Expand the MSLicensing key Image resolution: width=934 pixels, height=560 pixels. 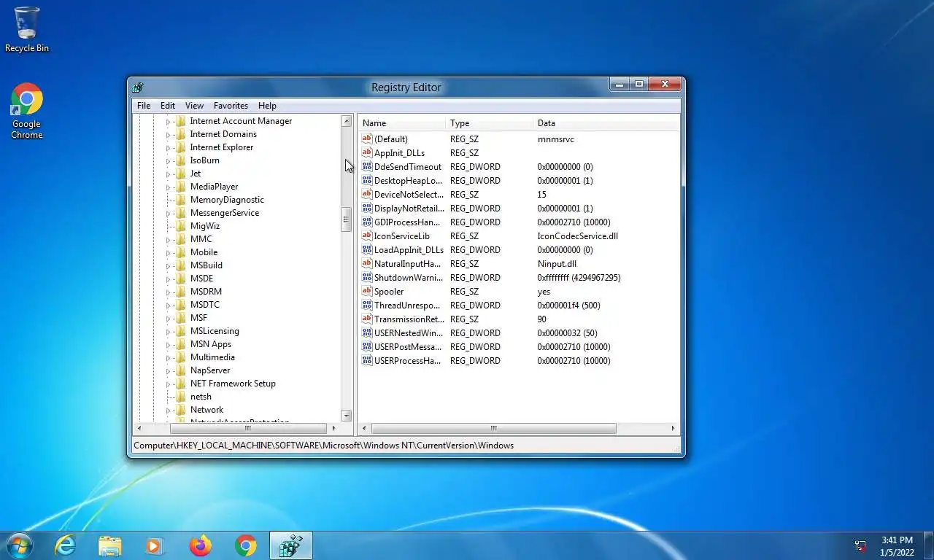click(168, 331)
